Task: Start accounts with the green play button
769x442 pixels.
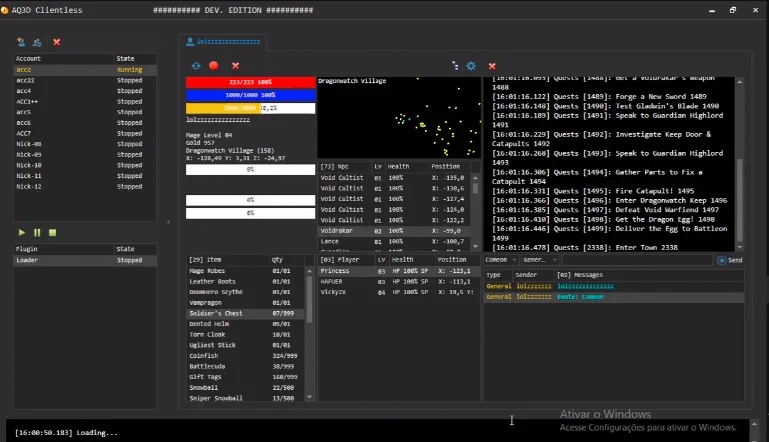Action: 22,233
